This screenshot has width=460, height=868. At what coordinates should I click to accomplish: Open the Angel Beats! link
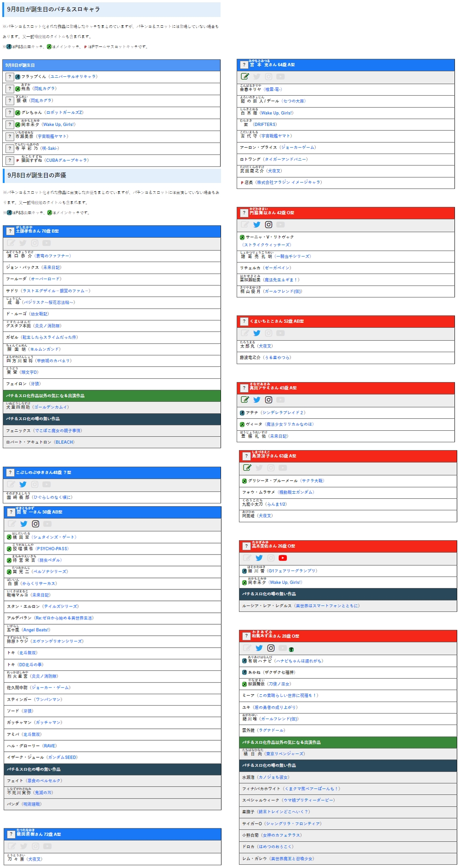[x=36, y=630]
